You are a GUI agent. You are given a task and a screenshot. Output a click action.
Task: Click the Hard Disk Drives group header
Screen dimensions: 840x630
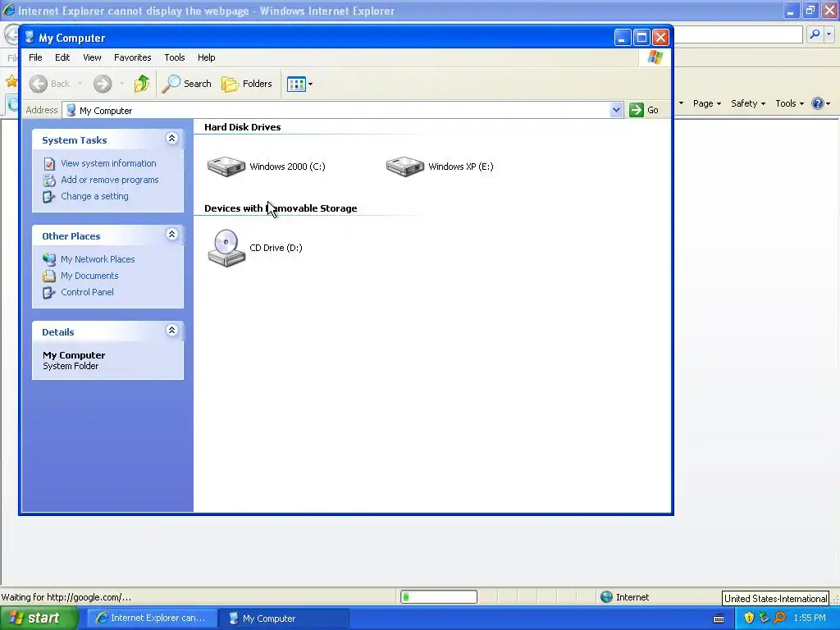pos(242,127)
